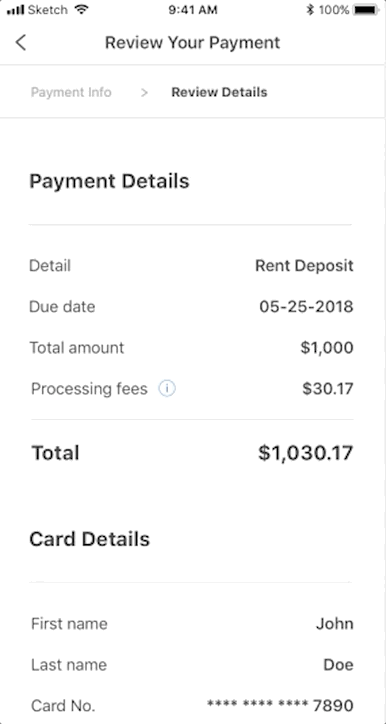This screenshot has height=724, width=386.
Task: Tap the battery indicator icon
Action: (x=367, y=10)
